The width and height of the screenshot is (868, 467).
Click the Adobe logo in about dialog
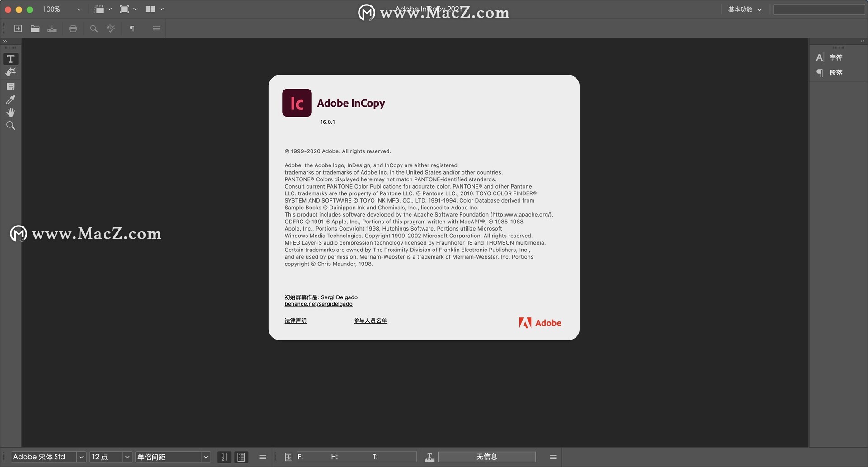(540, 323)
